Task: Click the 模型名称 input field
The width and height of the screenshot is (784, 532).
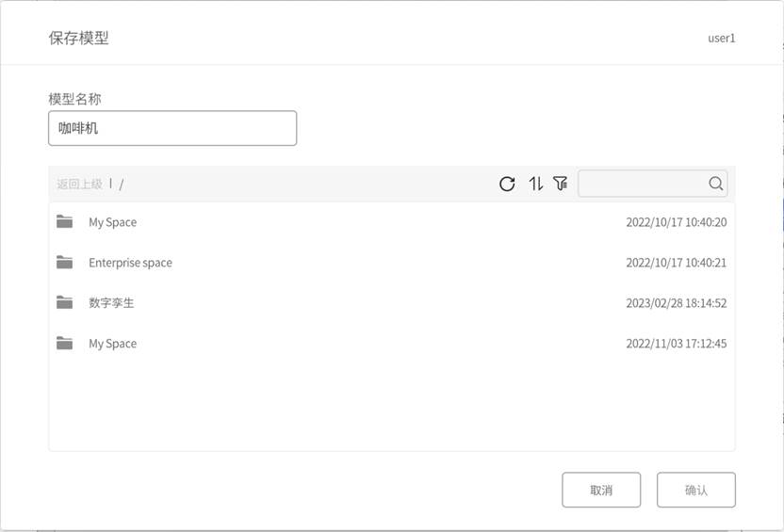Action: (x=172, y=128)
